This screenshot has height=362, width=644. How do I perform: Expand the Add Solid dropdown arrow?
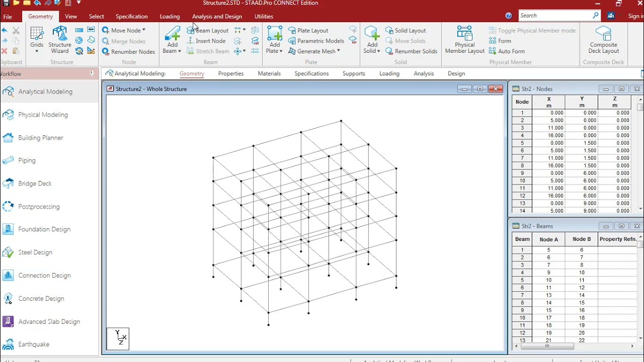click(x=378, y=51)
